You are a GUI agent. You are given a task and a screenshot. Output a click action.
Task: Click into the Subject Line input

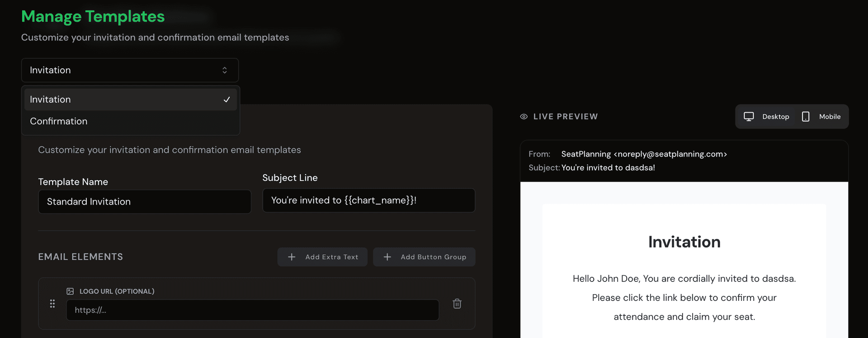pyautogui.click(x=368, y=200)
